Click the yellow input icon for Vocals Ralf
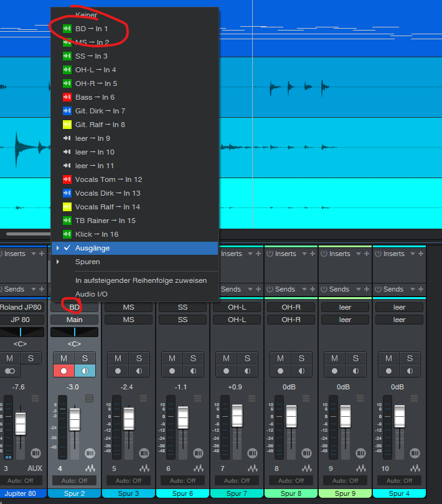This screenshot has width=442, height=504. click(x=67, y=207)
